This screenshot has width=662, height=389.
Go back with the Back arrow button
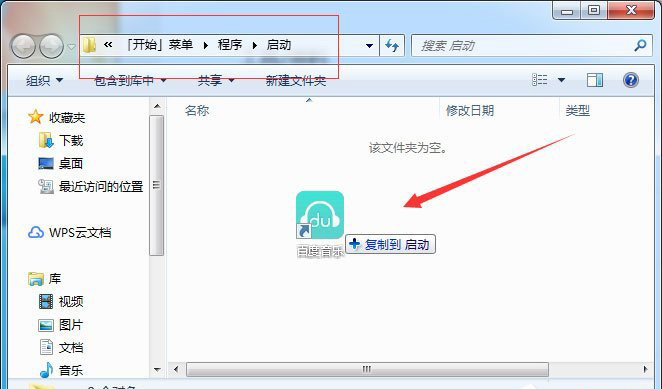pyautogui.click(x=24, y=46)
